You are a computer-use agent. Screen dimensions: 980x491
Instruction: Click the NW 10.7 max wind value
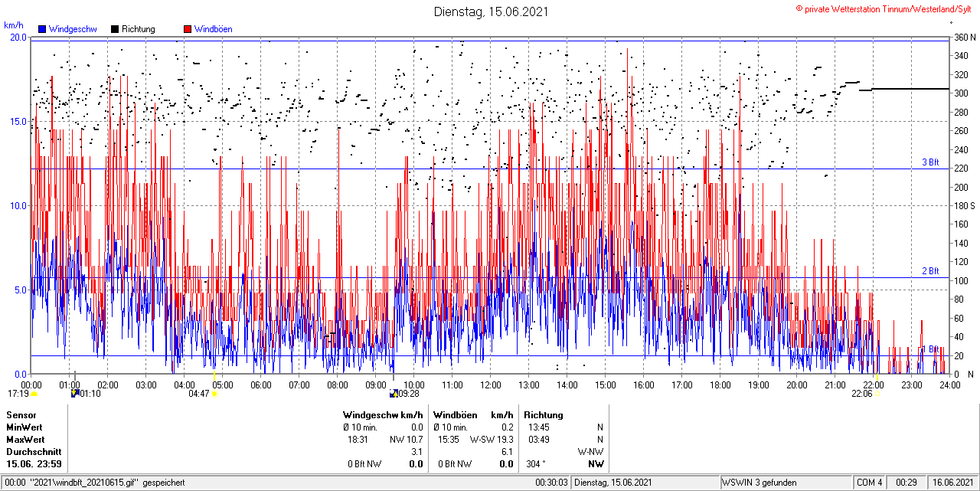[406, 440]
